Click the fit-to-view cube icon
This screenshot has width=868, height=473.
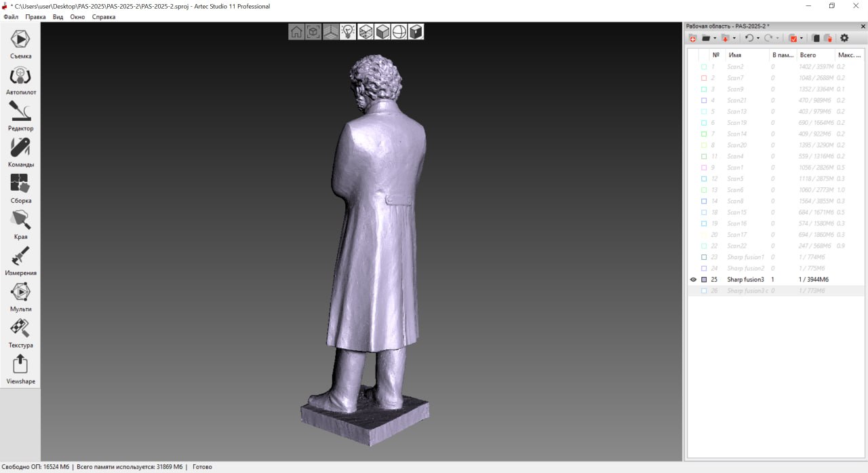click(313, 32)
